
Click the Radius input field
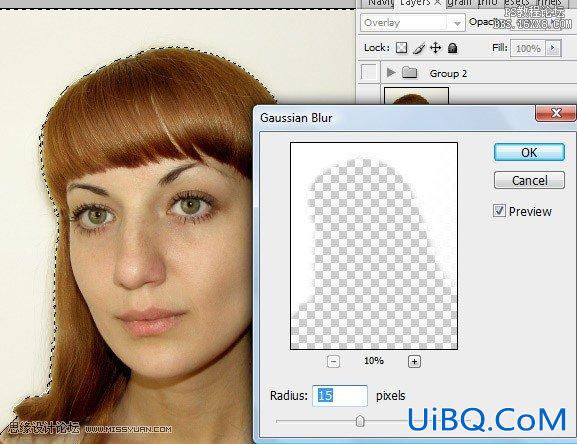click(x=340, y=396)
